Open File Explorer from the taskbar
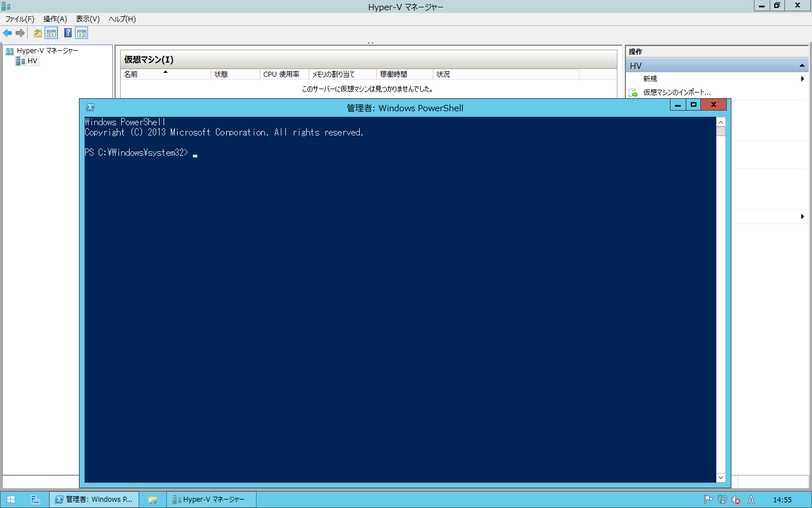The image size is (812, 508). pyautogui.click(x=152, y=500)
